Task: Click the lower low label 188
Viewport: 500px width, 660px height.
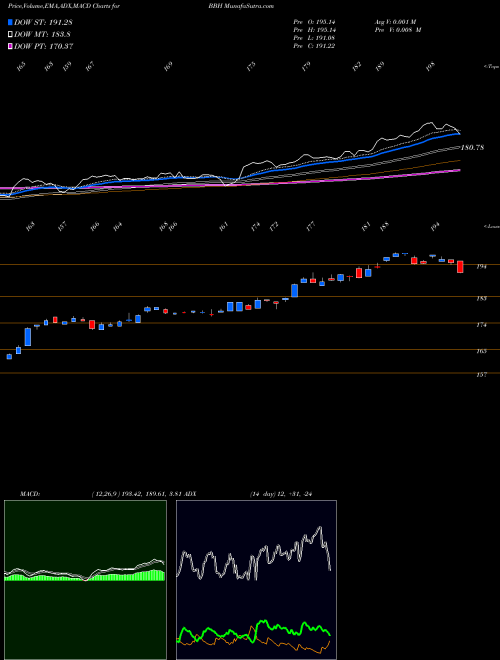Action: point(384,226)
